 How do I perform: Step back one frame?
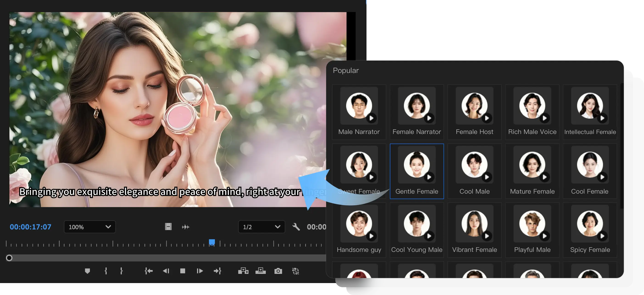(x=166, y=271)
